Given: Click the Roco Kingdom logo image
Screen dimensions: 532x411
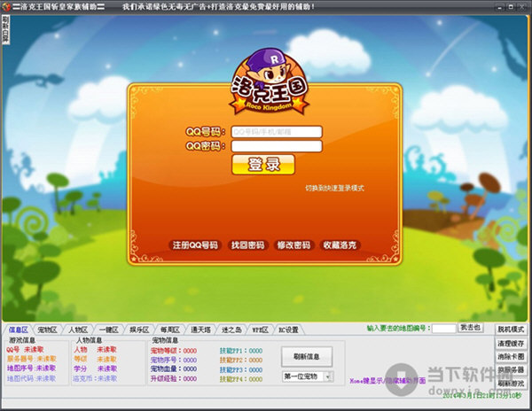Looking at the screenshot, I should 270,81.
